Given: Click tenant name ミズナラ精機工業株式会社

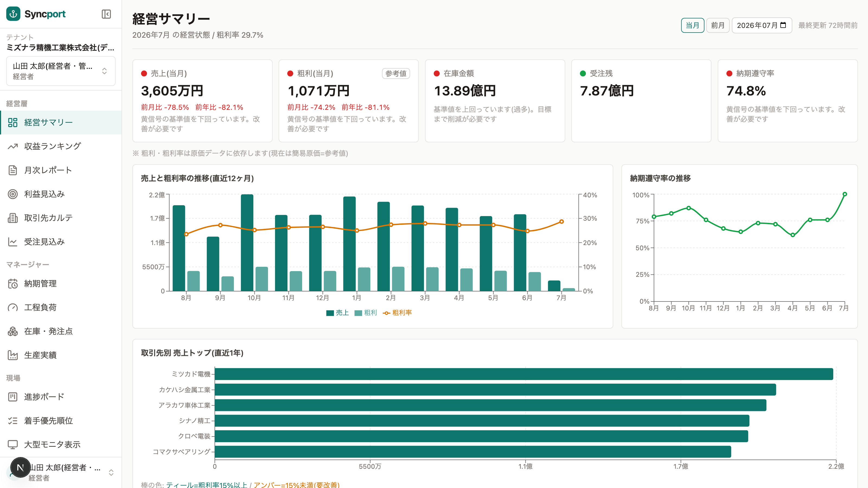Looking at the screenshot, I should coord(61,47).
